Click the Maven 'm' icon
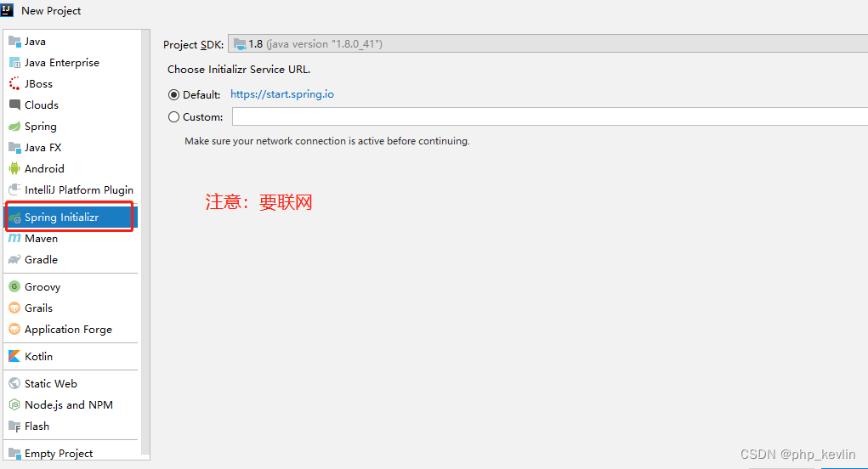This screenshot has width=868, height=469. (x=14, y=239)
